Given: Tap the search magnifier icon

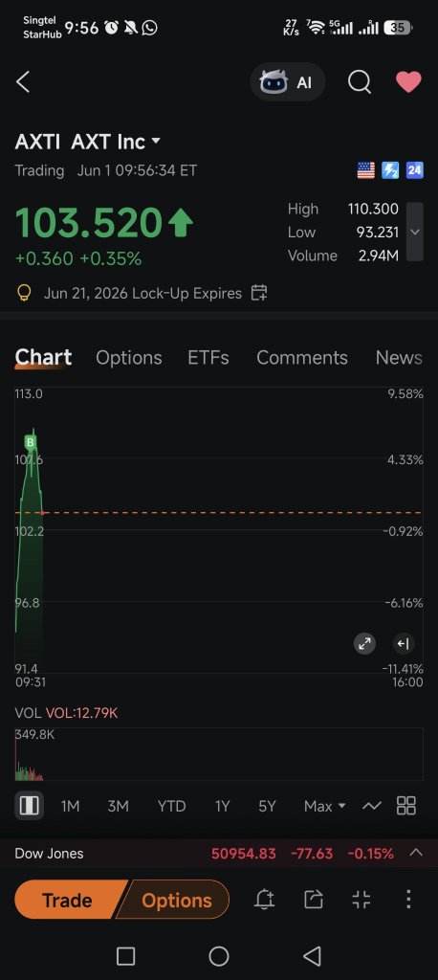Looking at the screenshot, I should click(360, 82).
